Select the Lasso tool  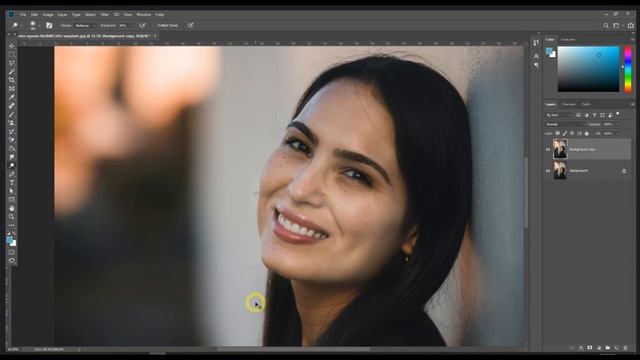tap(12, 63)
